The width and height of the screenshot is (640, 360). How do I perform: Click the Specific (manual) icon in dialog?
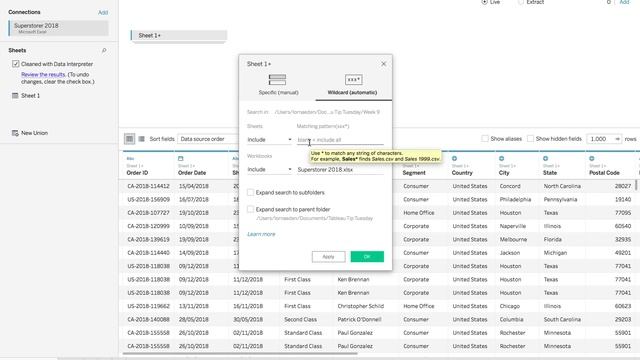coord(278,80)
